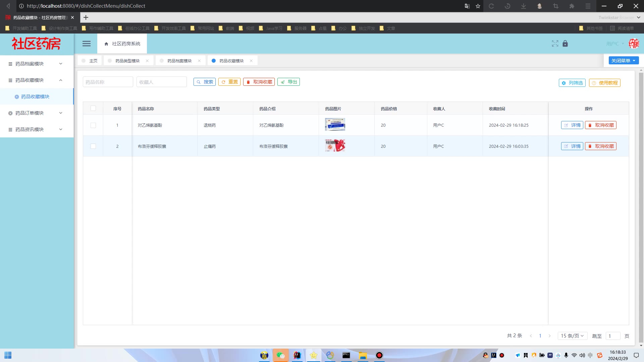Viewport: 644px width, 362px height.
Task: Close the 药品类型模块 tab with its X
Action: (147, 61)
